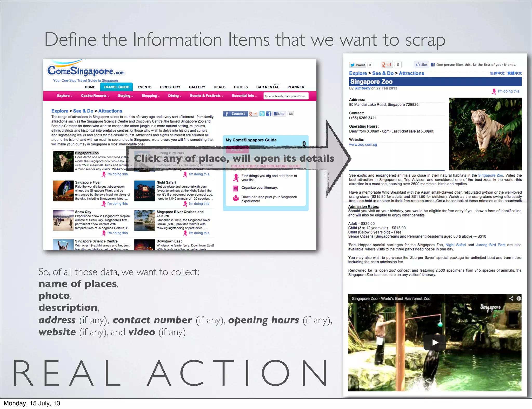Click the video info icon
Viewport: 532px width, 409px height.
(519, 298)
